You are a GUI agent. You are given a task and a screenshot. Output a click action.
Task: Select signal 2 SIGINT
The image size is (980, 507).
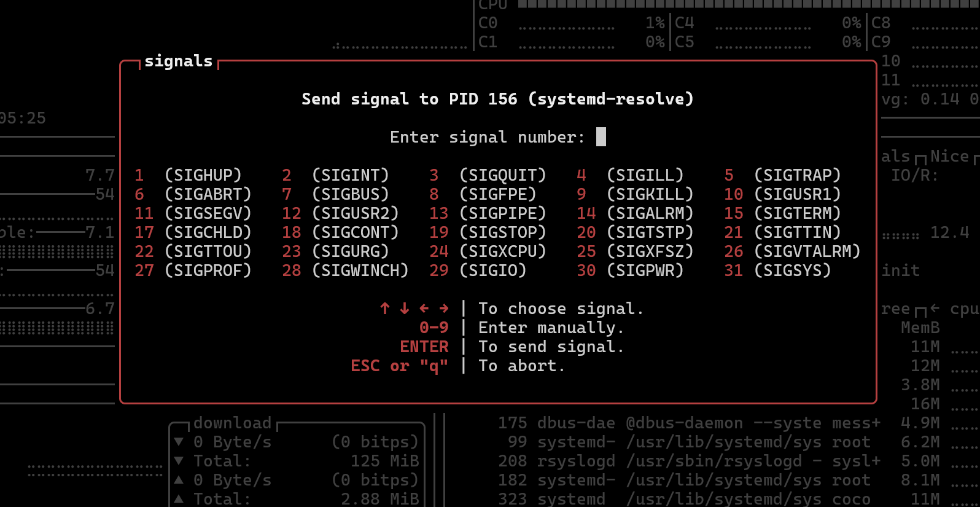click(336, 175)
